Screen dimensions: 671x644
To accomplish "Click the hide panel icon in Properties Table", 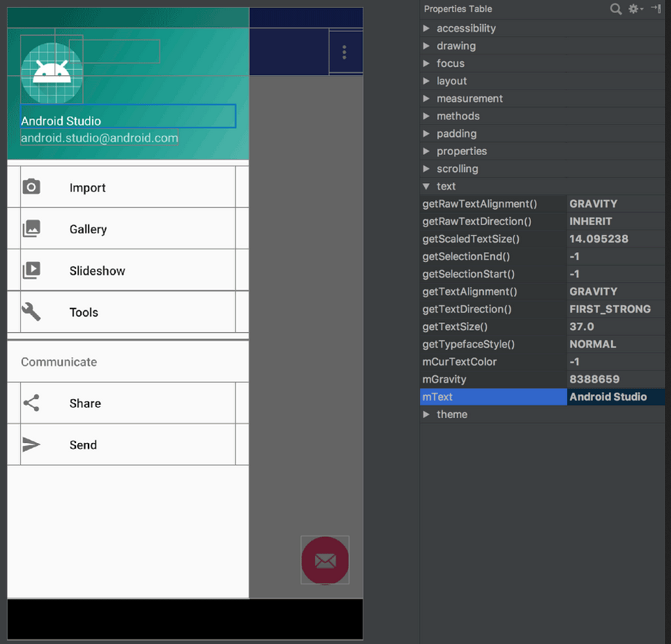I will (656, 9).
